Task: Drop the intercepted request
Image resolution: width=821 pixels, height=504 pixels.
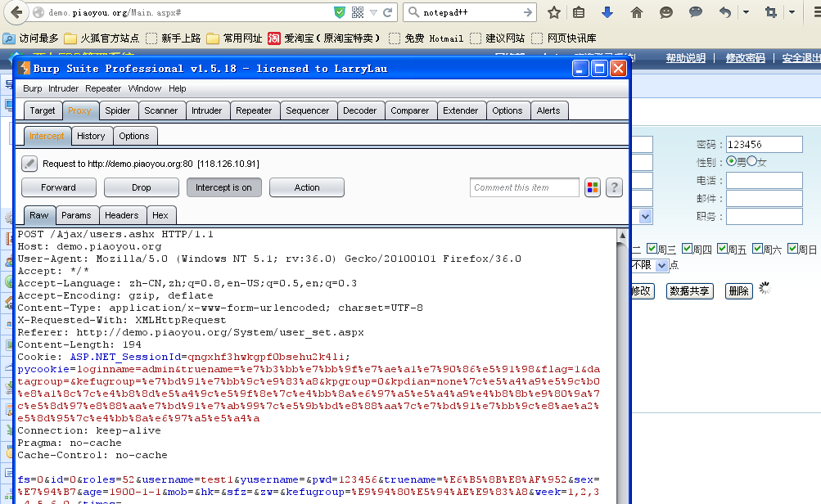Action: pos(142,187)
